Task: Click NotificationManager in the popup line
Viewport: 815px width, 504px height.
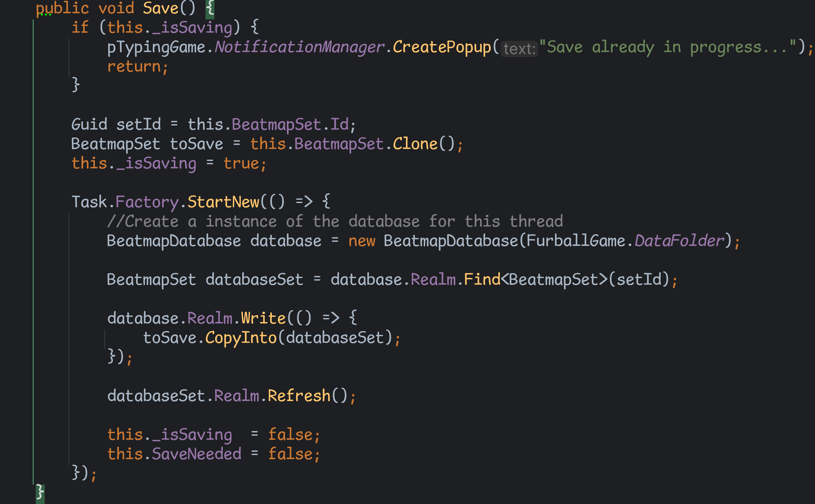Action: point(299,47)
